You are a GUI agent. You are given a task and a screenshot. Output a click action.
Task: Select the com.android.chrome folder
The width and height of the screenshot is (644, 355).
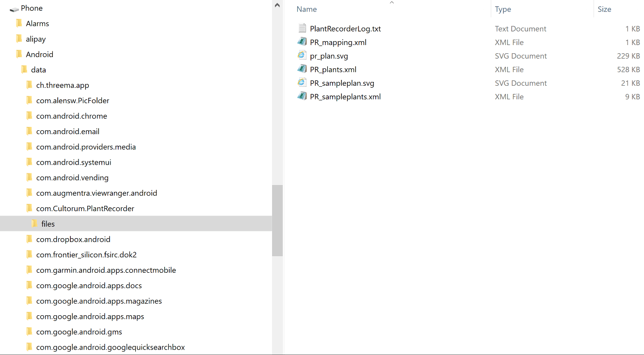click(71, 116)
